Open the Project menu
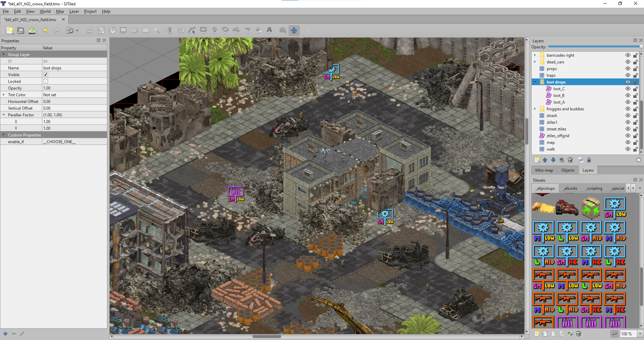Screen dimensions: 644x340 (90, 11)
